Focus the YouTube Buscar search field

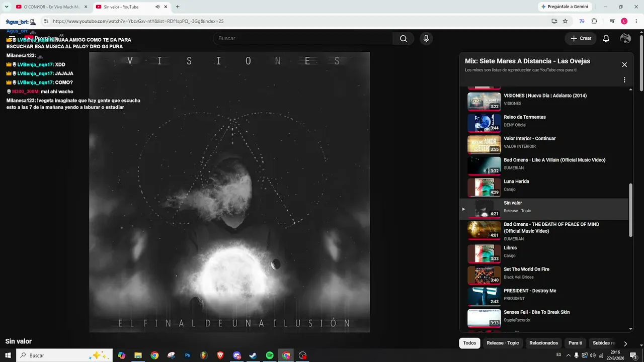(303, 39)
